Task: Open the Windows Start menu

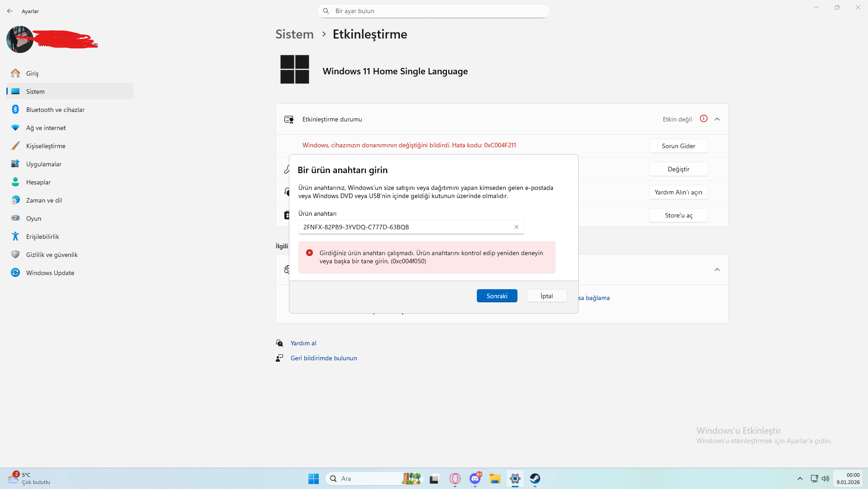Action: (313, 479)
